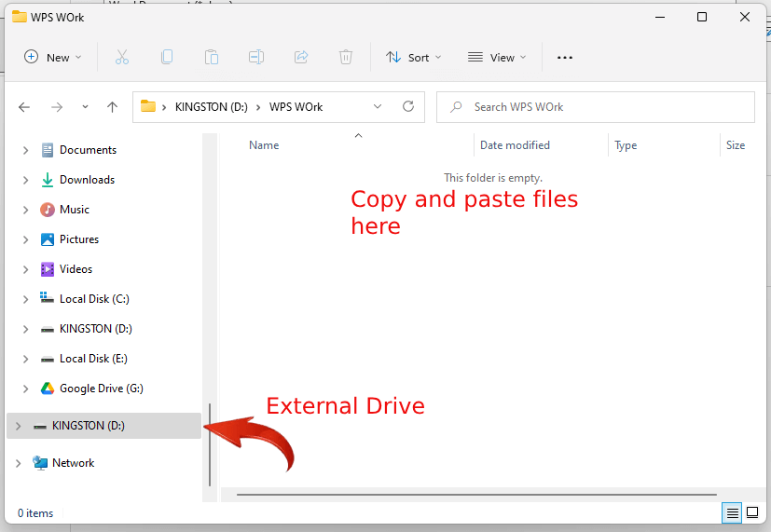Open the New item menu
Image resolution: width=771 pixels, height=532 pixels.
pyautogui.click(x=52, y=58)
